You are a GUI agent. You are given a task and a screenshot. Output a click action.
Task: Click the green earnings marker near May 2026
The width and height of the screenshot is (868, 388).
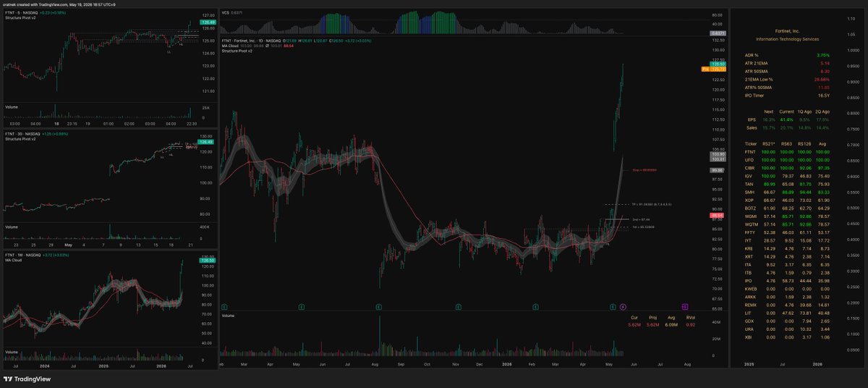point(613,307)
